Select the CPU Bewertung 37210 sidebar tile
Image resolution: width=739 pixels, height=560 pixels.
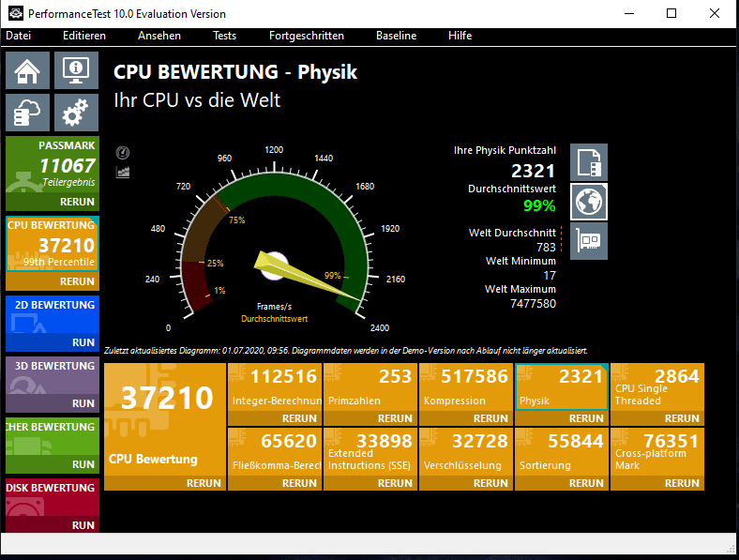tap(53, 244)
